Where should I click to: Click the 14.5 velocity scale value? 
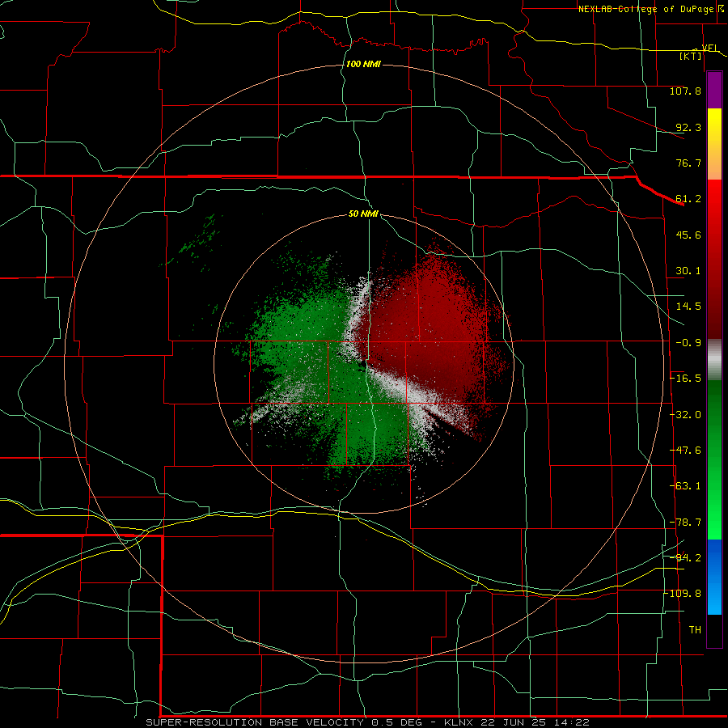[x=688, y=307]
